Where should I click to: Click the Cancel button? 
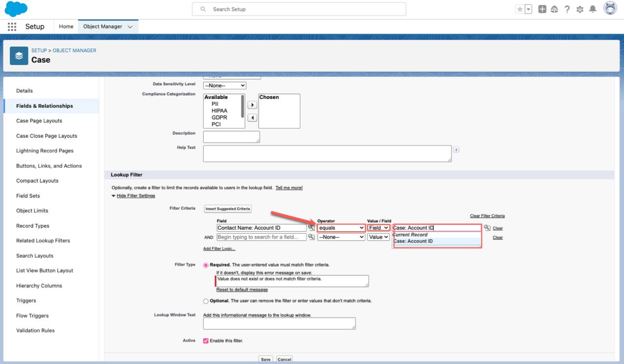[x=285, y=359]
